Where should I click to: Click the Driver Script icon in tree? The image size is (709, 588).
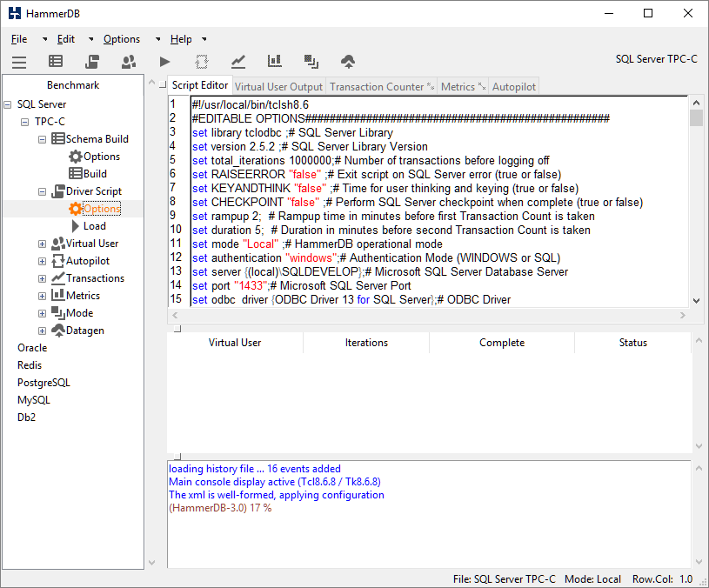pyautogui.click(x=58, y=191)
